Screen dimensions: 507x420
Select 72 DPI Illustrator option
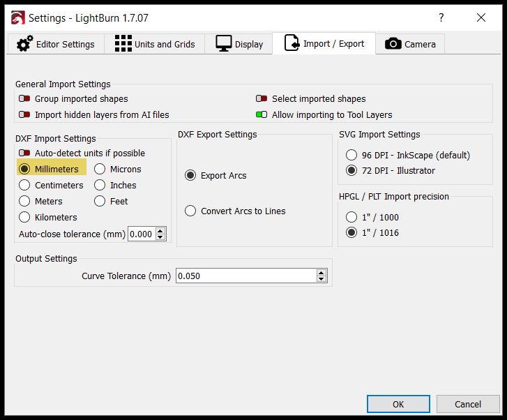click(351, 170)
